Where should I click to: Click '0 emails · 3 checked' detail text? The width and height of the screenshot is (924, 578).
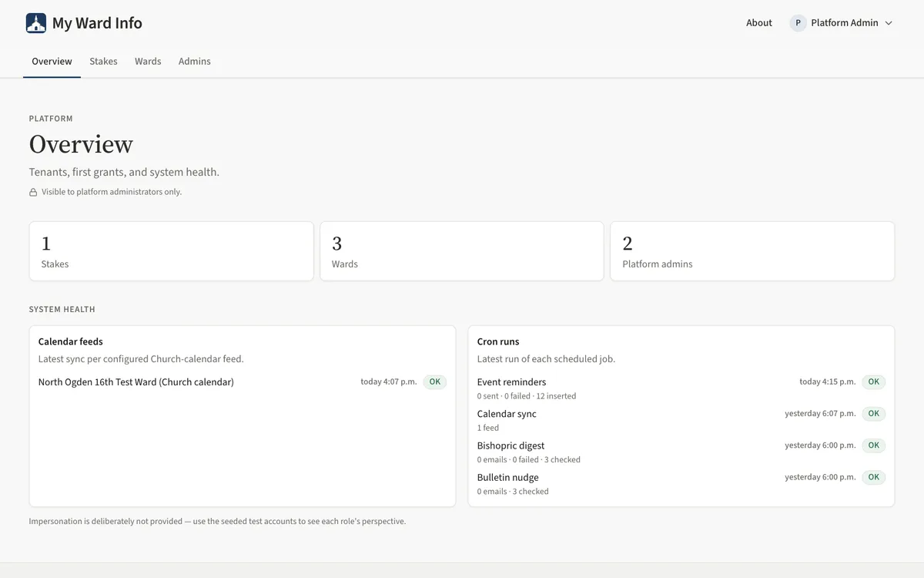click(x=513, y=492)
